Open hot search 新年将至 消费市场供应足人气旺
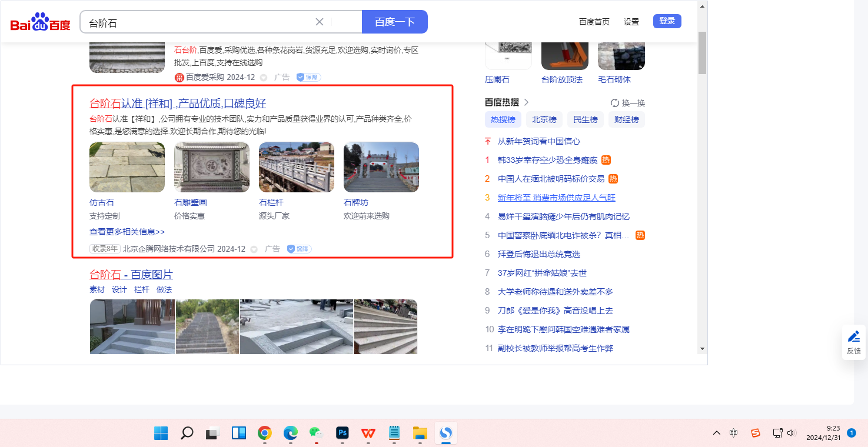Viewport: 868px width, 447px height. point(557,198)
